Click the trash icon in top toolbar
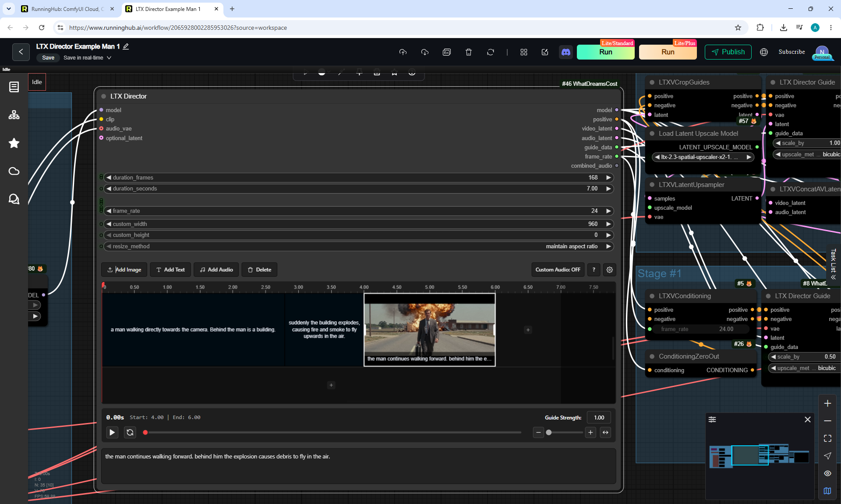Image resolution: width=841 pixels, height=504 pixels. tap(469, 52)
